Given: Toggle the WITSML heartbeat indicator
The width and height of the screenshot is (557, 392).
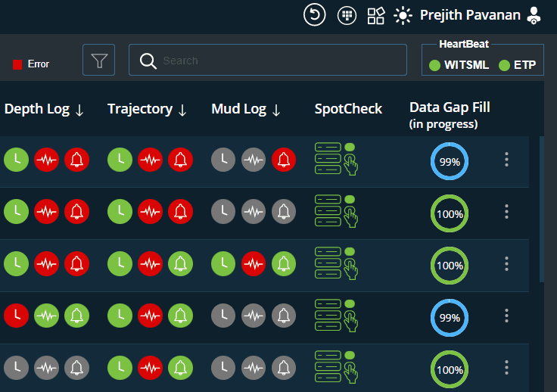Looking at the screenshot, I should tap(460, 65).
